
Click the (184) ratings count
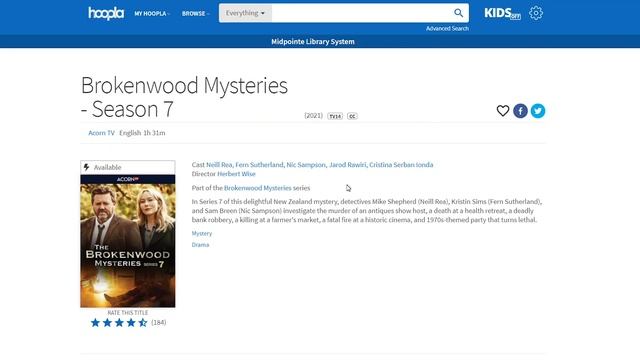[x=158, y=322]
